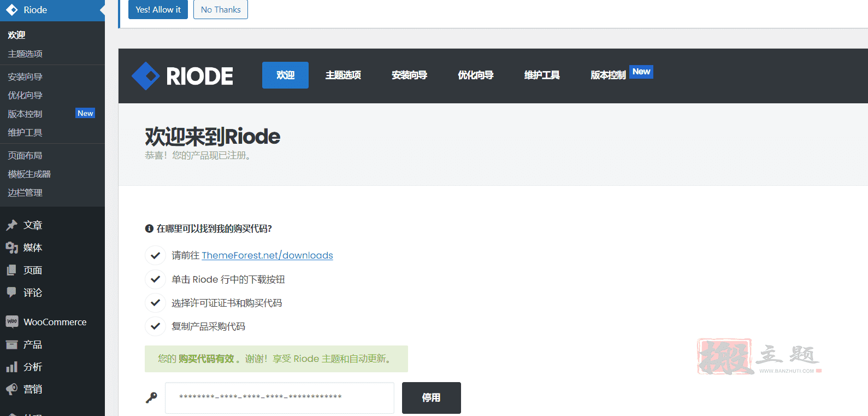Click checkmark icon beside 选择许可证证书和购买代码

(x=155, y=303)
